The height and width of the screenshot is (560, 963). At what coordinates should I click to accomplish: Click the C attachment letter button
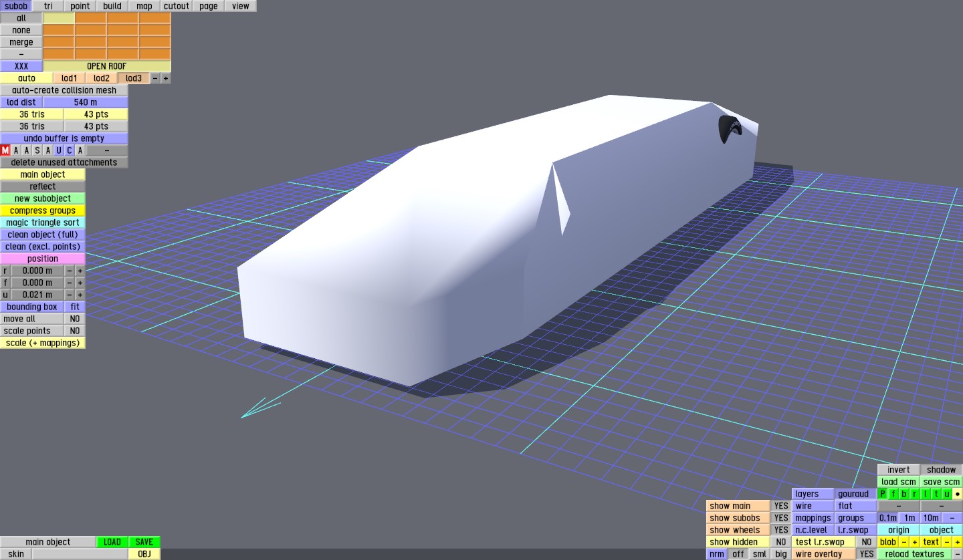[x=70, y=150]
